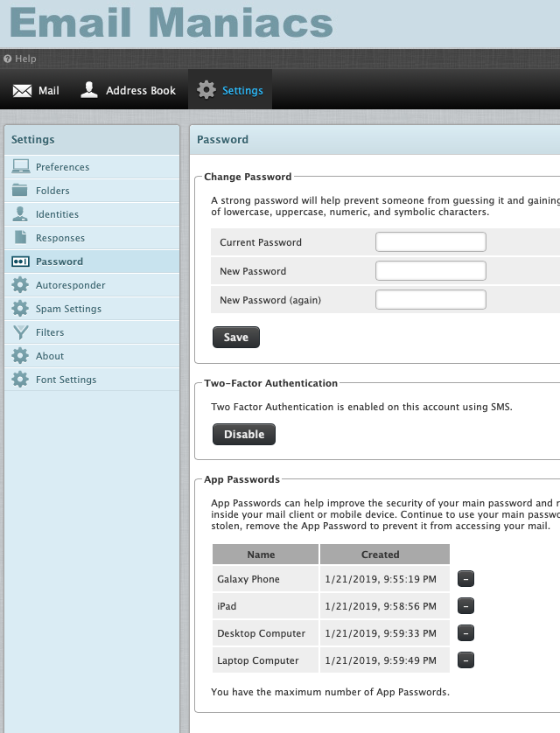Click the Folders folder icon
560x733 pixels.
coord(19,190)
